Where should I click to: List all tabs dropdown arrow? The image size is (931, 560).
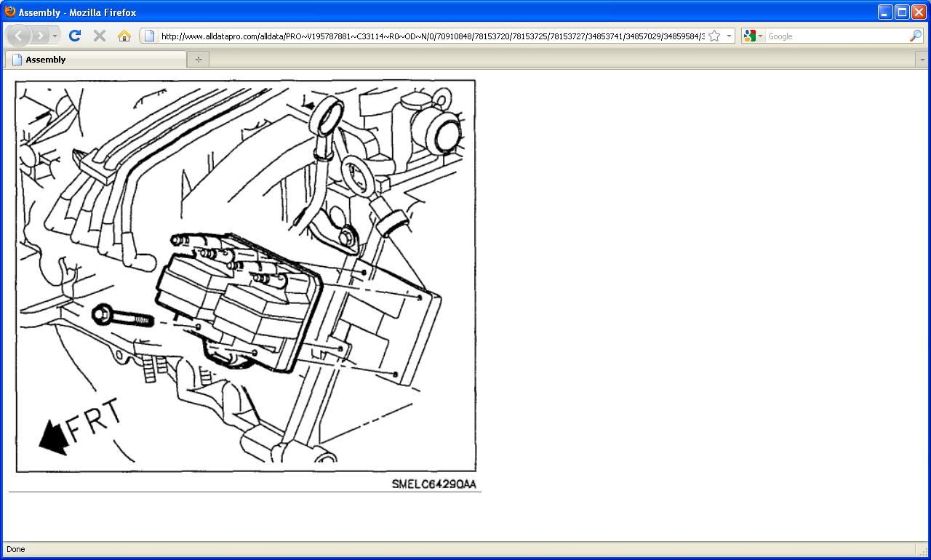[922, 60]
